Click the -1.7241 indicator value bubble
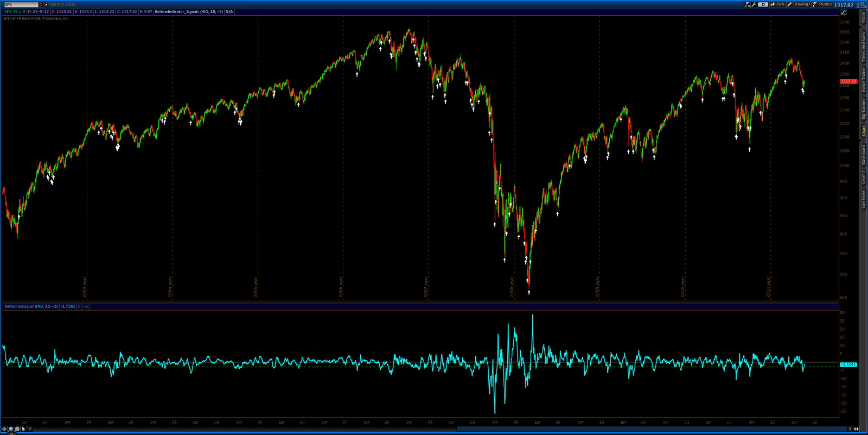Viewport: 868px width, 435px height. point(848,364)
